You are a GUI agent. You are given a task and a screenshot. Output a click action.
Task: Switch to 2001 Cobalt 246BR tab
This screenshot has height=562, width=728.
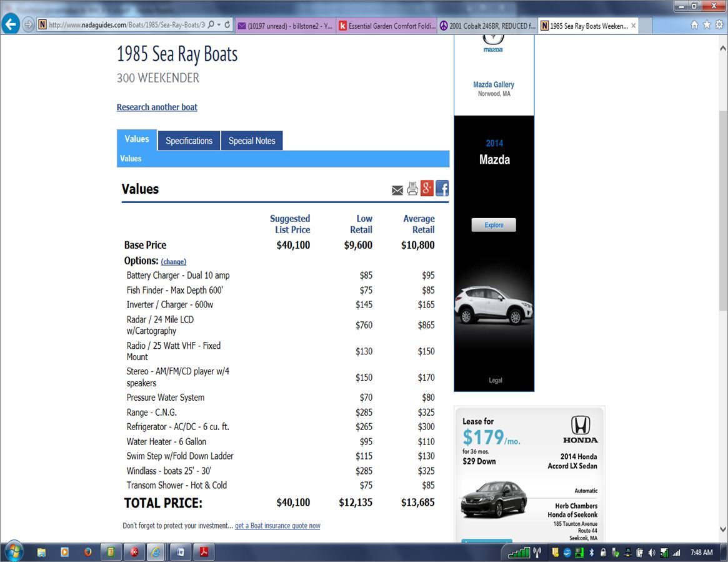tap(487, 26)
